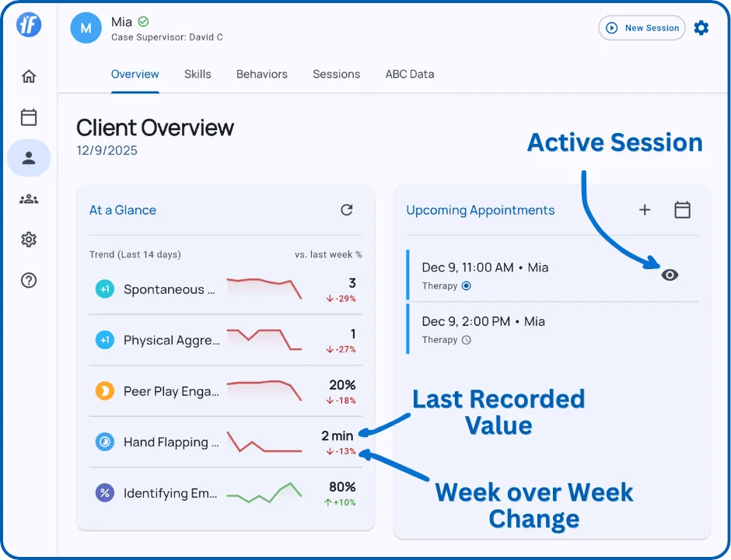Open the calendar icon in Upcoming Appointments

(682, 209)
